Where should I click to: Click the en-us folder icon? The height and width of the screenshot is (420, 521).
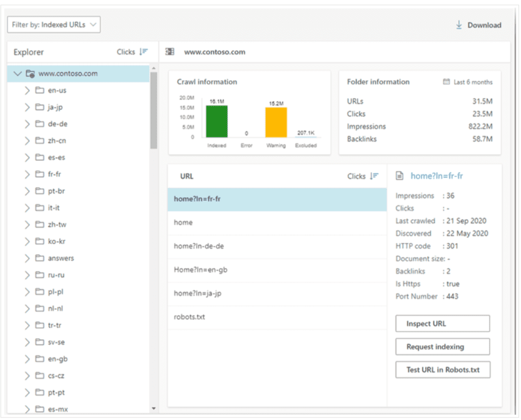click(x=40, y=90)
